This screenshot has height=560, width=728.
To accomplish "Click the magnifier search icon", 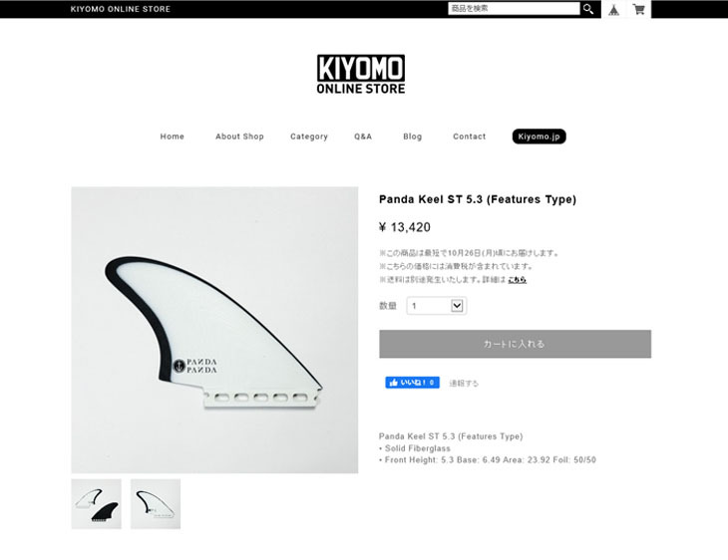I will pos(588,9).
